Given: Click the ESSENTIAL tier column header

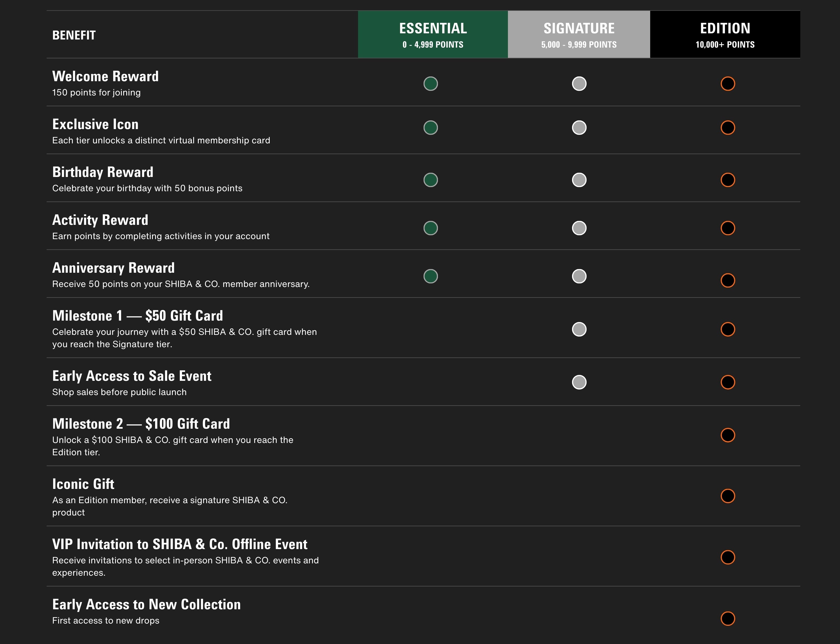Looking at the screenshot, I should point(433,34).
